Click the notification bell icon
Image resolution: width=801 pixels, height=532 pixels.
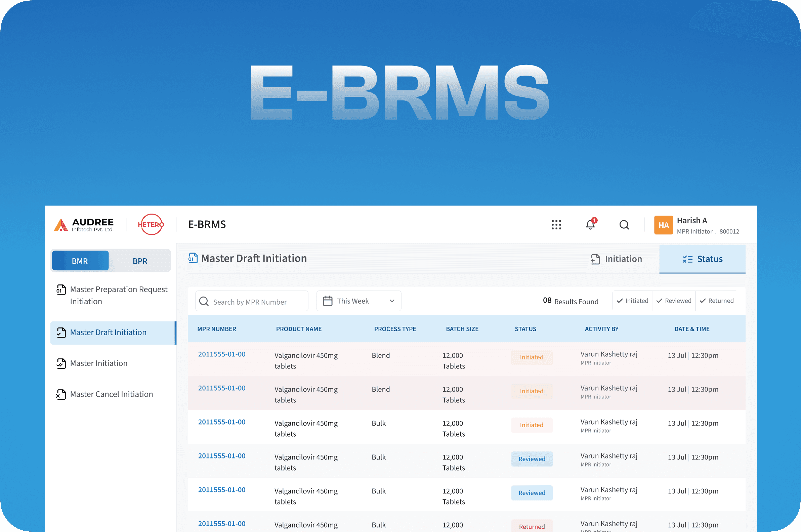click(x=590, y=224)
